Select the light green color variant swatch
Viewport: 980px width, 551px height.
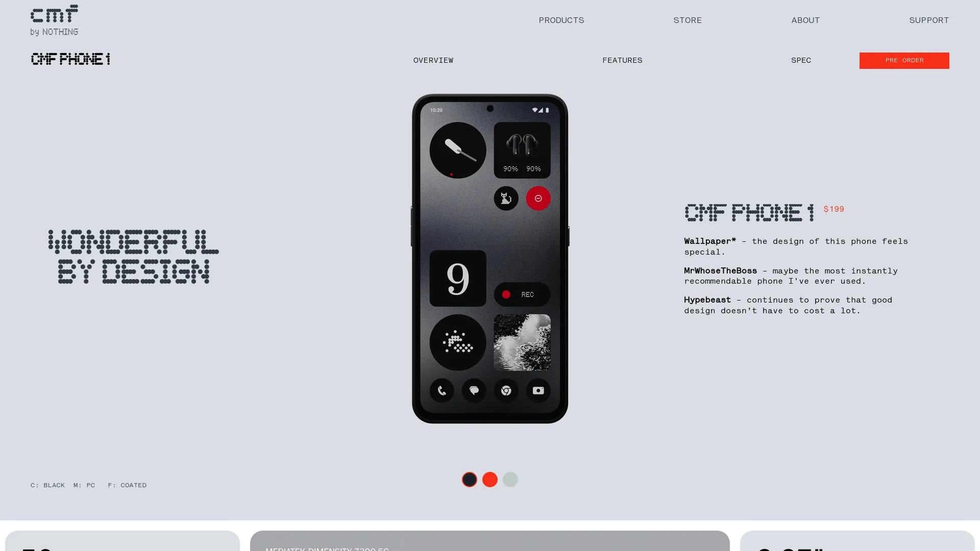point(510,479)
